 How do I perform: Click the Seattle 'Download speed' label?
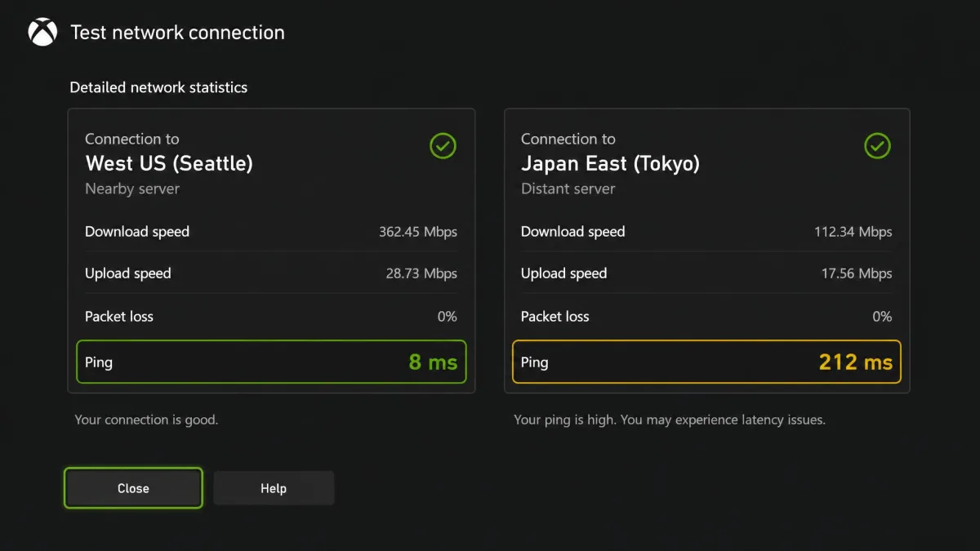coord(137,232)
